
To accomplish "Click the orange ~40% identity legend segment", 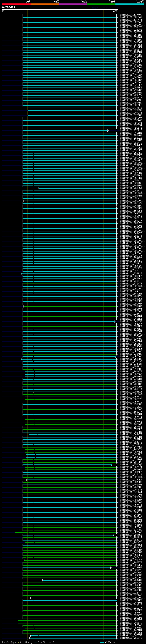I will (x=45, y=4).
